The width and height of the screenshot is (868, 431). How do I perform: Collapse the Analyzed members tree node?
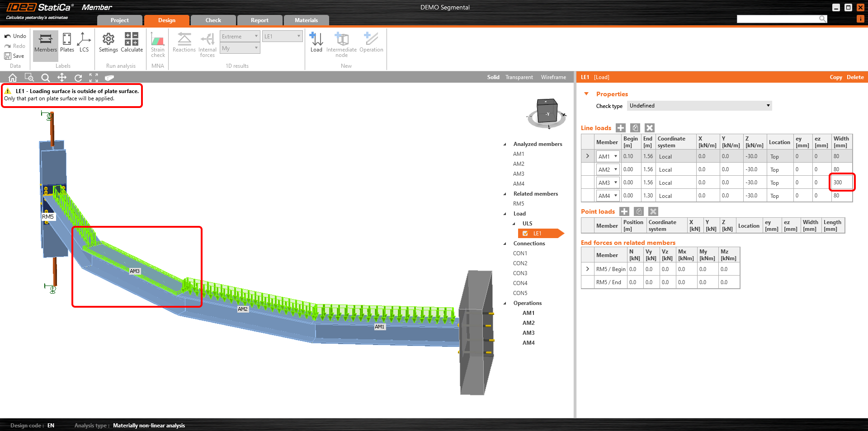(505, 144)
